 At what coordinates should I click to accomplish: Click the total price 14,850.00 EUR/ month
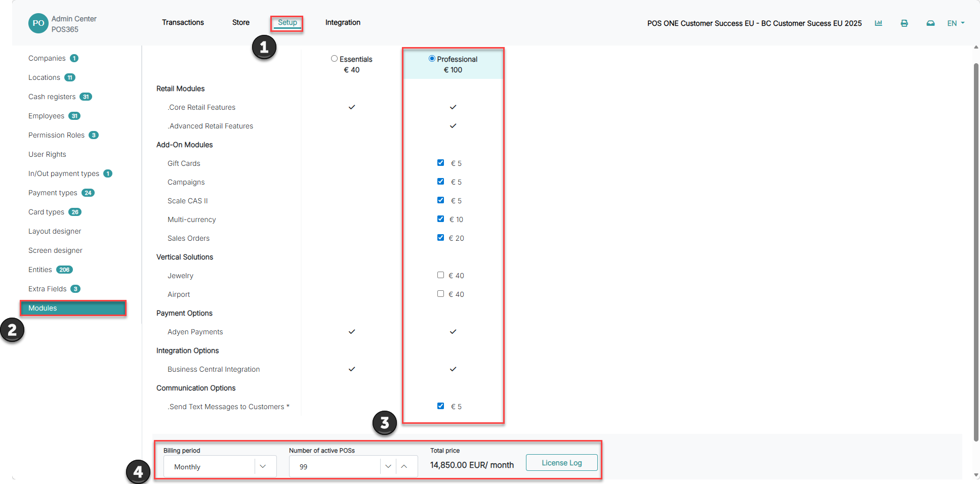[472, 465]
